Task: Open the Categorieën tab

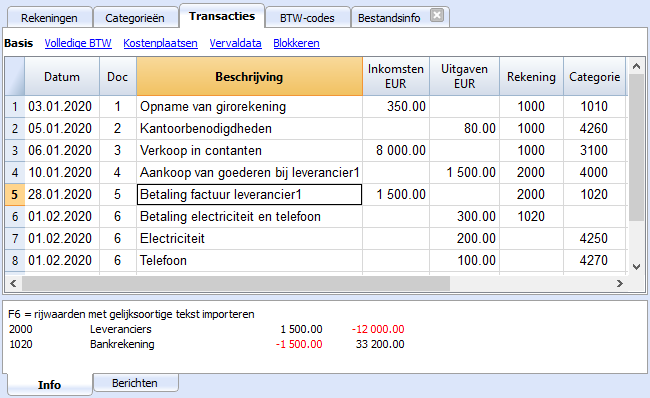Action: (135, 18)
